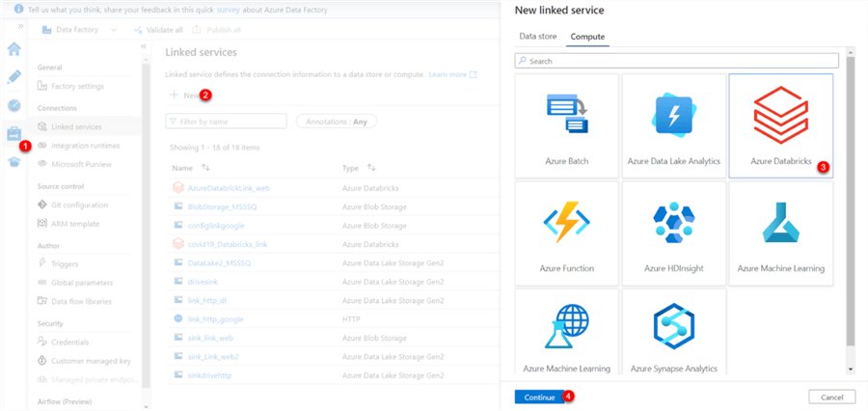Open DataLake2_MSSSQ linked service
868x411 pixels.
pos(219,262)
